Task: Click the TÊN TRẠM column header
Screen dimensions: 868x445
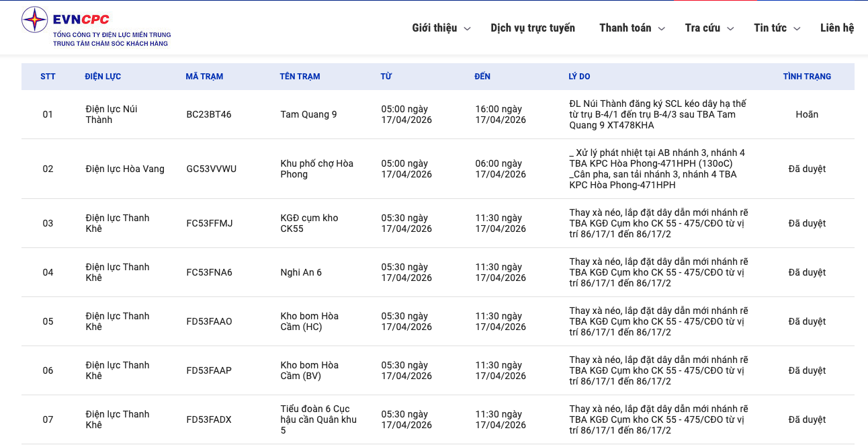Action: 300,77
